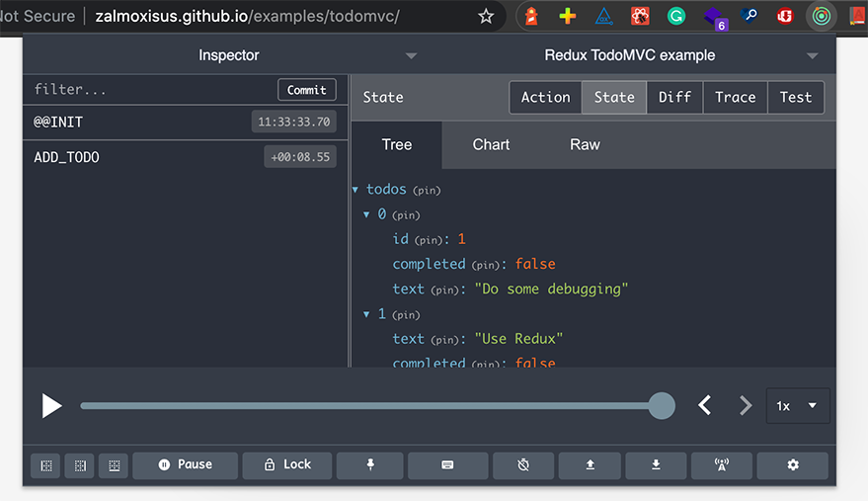Pause recording with the Pause button
This screenshot has height=501, width=868.
tap(186, 465)
